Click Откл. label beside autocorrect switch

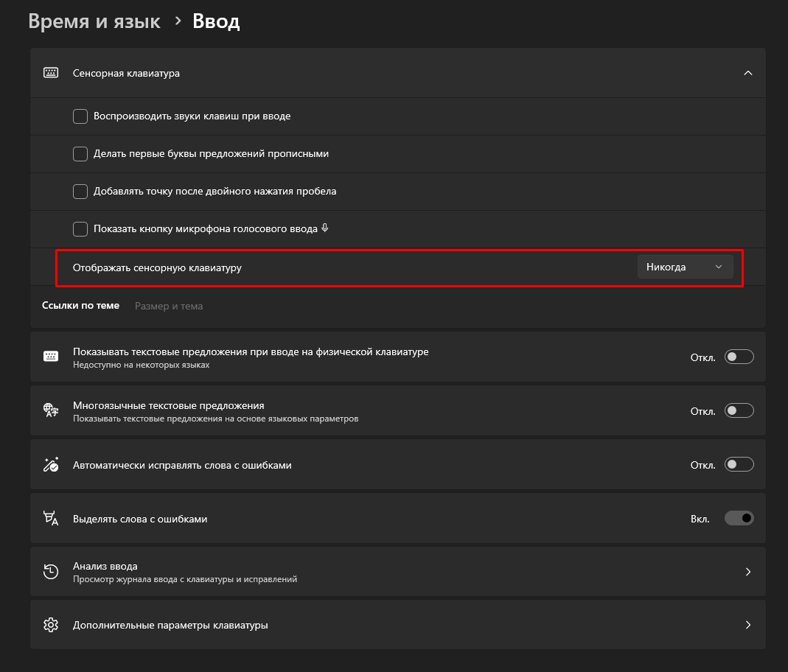(703, 465)
